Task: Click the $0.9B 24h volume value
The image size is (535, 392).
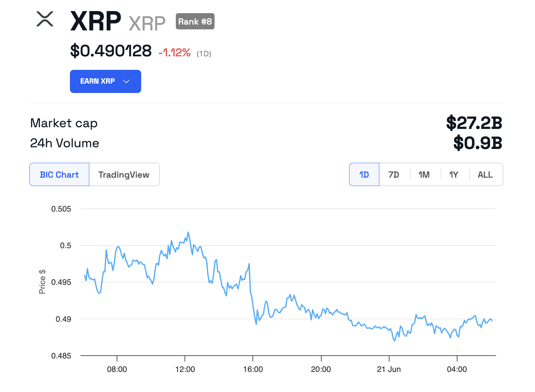Action: [478, 143]
